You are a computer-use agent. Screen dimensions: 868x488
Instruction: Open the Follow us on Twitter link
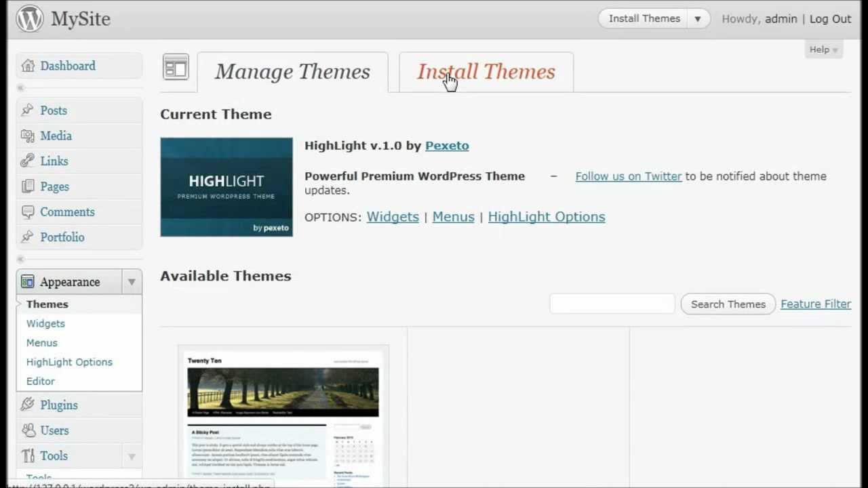629,176
